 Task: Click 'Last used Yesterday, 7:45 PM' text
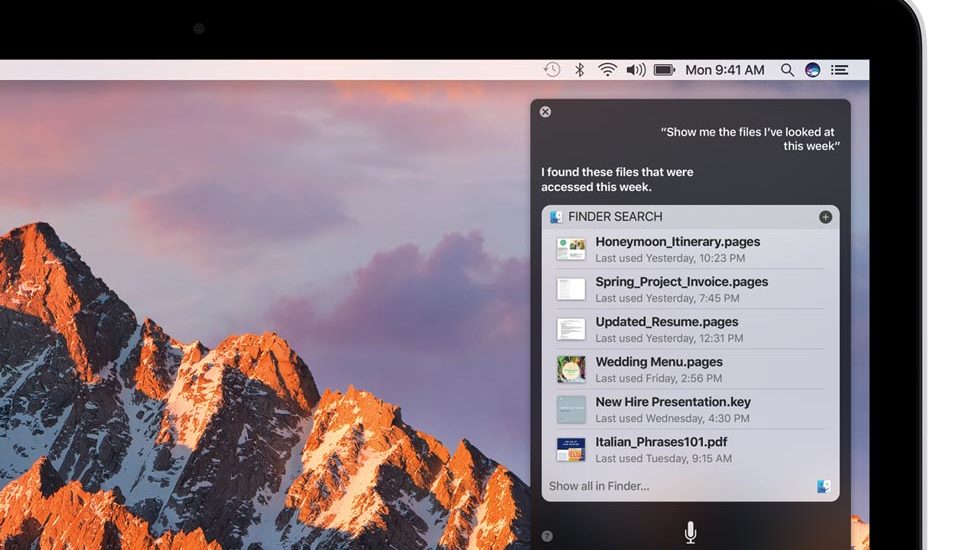667,298
